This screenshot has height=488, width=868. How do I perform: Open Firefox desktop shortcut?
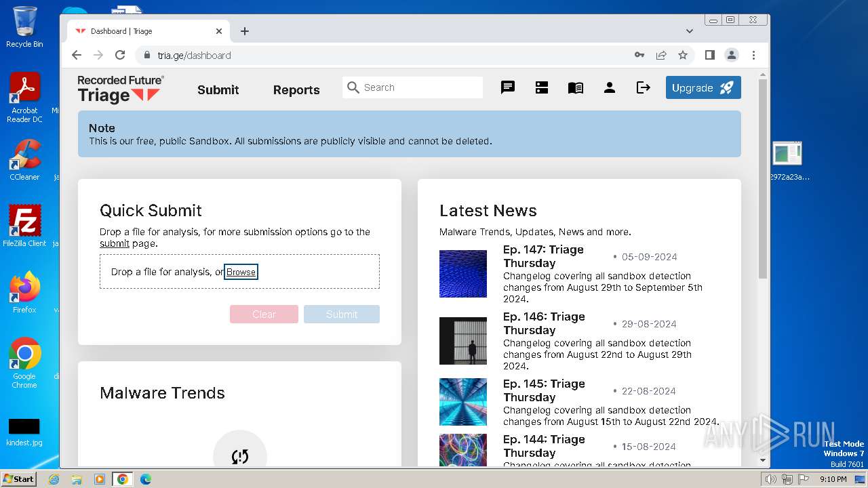tap(24, 292)
